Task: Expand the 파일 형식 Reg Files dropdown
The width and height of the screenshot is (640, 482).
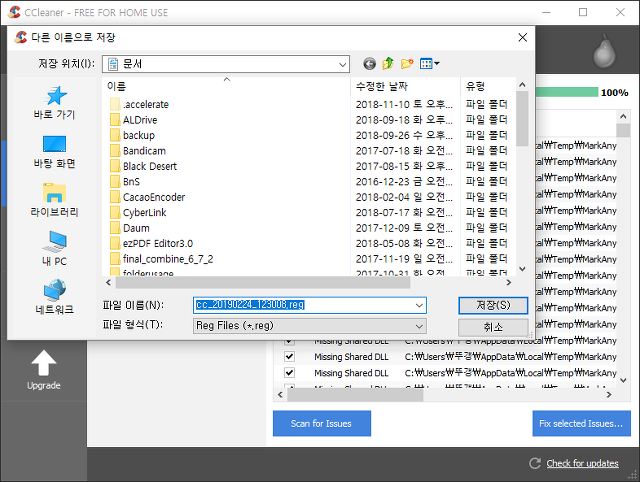Action: (419, 326)
